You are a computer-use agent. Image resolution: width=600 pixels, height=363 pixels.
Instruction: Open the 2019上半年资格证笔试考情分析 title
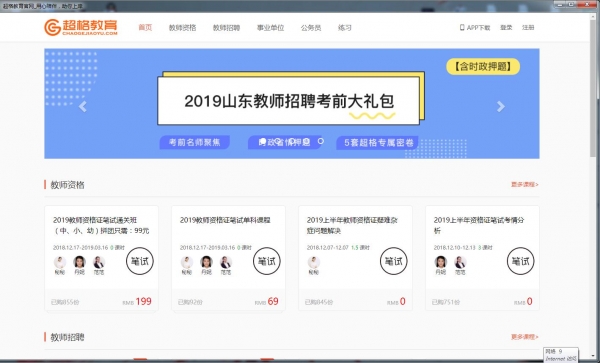(479, 225)
